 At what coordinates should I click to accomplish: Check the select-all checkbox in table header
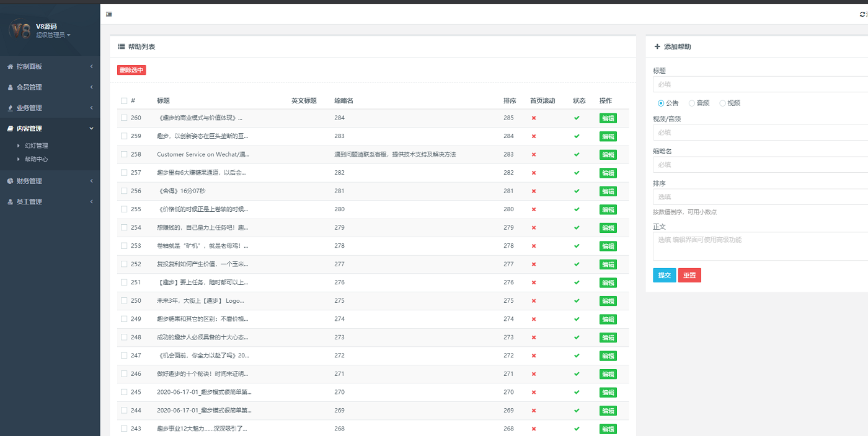tap(124, 101)
